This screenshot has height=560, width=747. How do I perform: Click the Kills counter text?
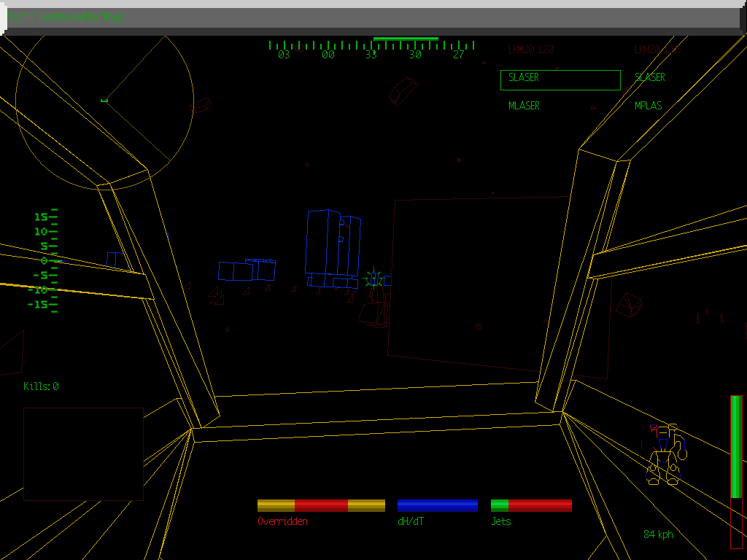(x=41, y=386)
